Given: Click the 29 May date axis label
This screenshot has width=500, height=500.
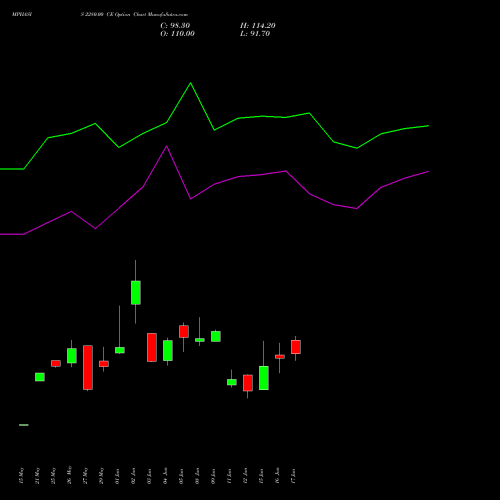Looking at the screenshot, I should (101, 476).
